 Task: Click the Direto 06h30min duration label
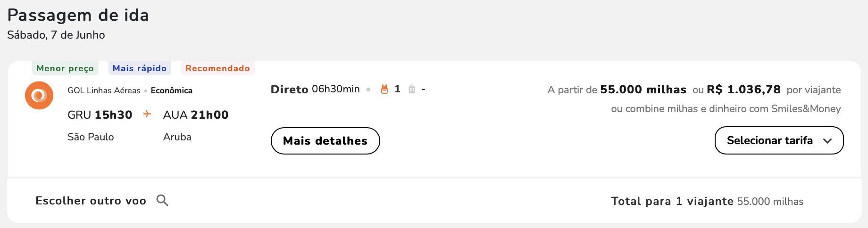[315, 89]
